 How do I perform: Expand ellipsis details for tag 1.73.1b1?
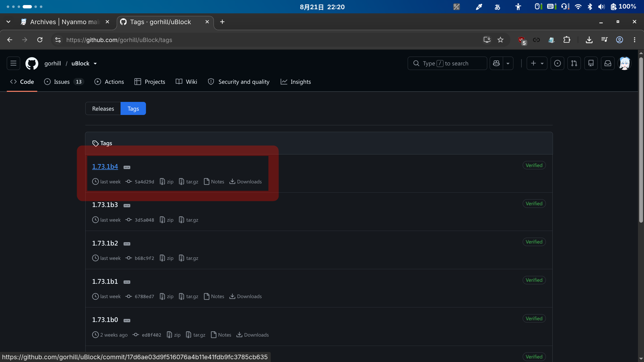point(127,282)
